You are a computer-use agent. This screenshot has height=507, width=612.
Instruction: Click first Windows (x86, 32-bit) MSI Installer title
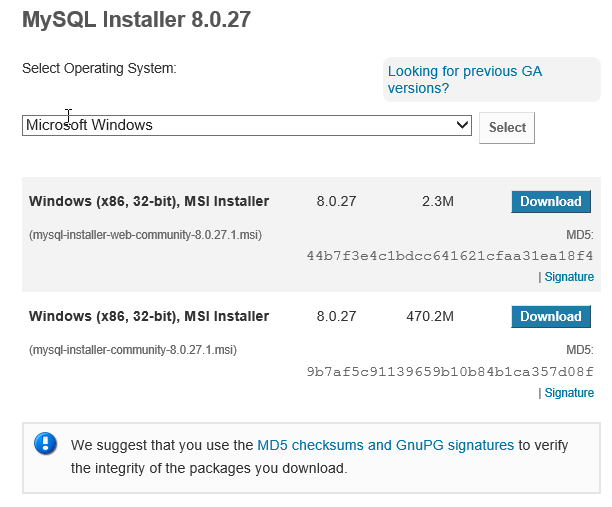(x=149, y=201)
